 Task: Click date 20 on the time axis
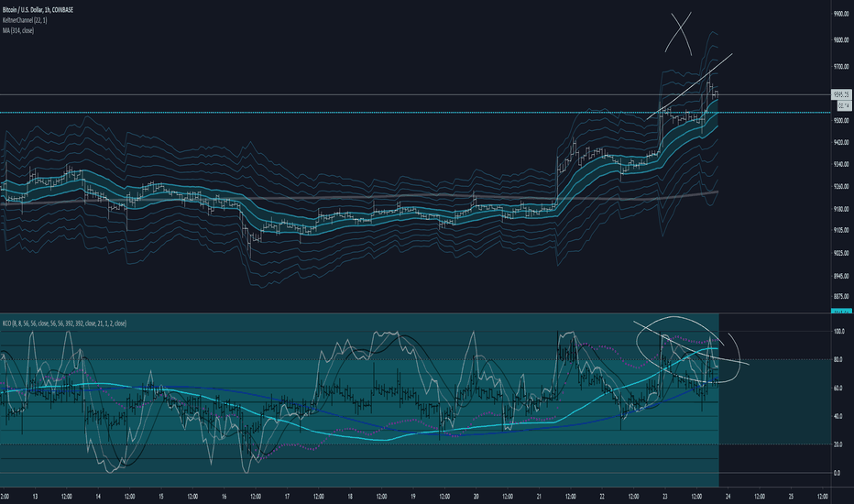(476, 497)
